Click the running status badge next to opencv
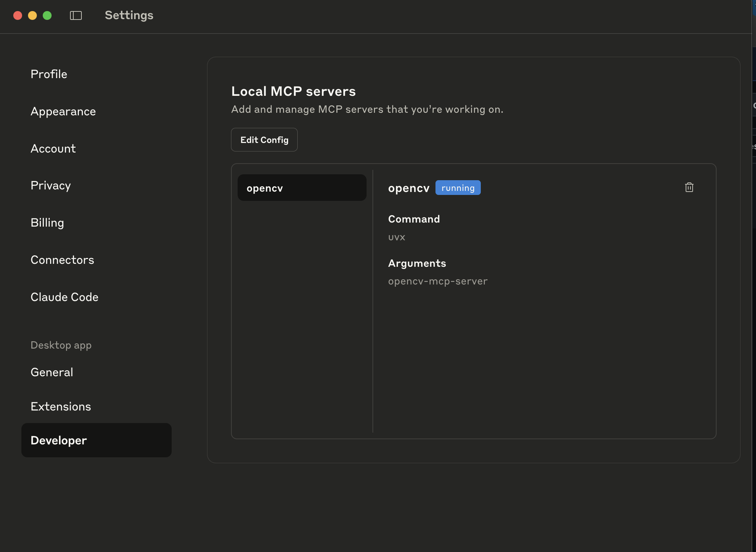This screenshot has width=756, height=552. 458,188
